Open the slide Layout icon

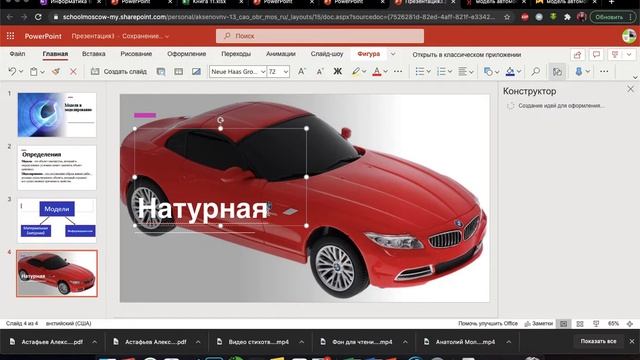[x=178, y=71]
